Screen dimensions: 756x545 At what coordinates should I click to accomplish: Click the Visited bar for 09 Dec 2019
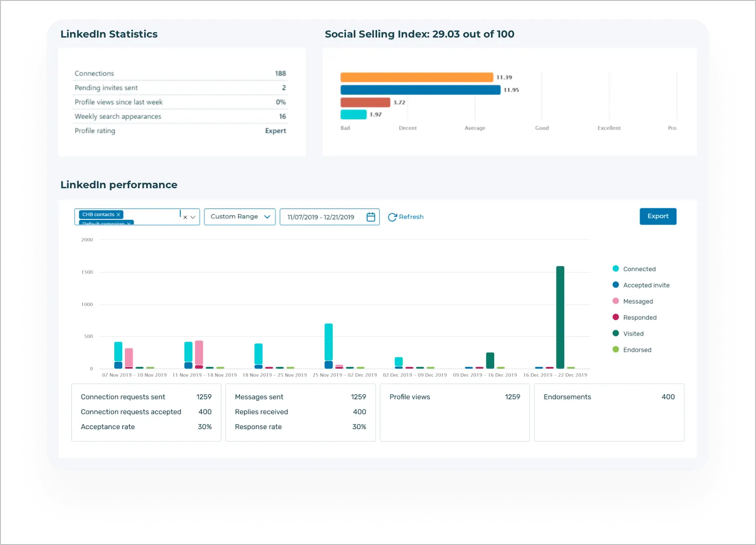coord(490,360)
